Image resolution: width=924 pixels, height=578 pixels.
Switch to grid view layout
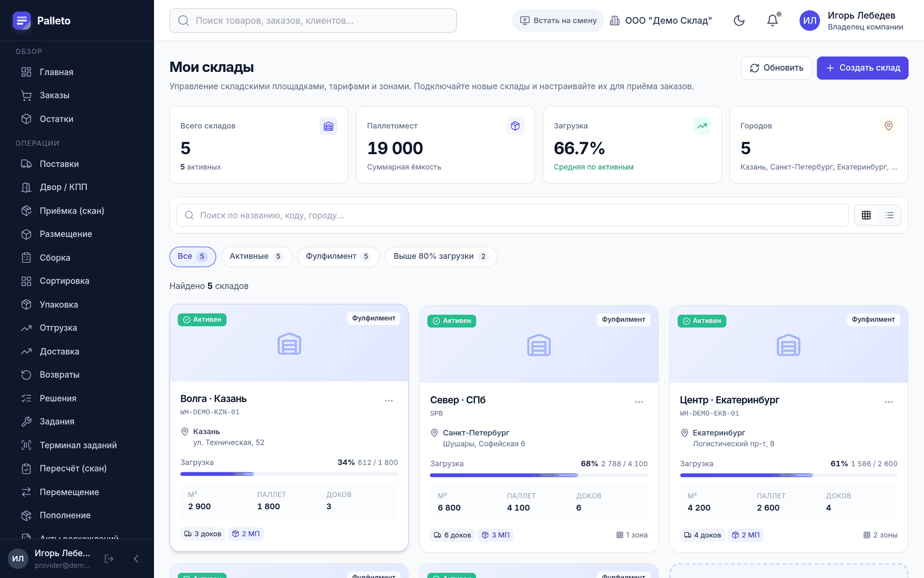(866, 215)
